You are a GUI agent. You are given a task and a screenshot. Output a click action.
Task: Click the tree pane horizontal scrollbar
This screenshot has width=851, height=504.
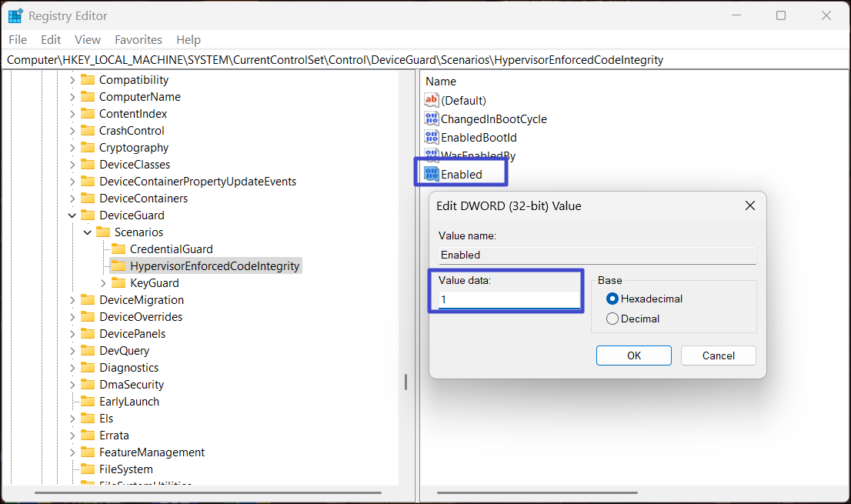208,492
